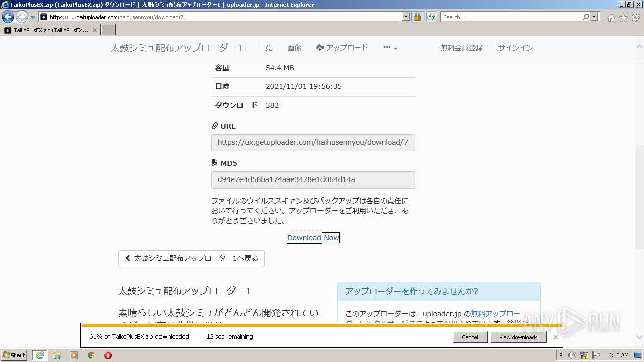Click the 容量 value 54.4 MB

(280, 68)
